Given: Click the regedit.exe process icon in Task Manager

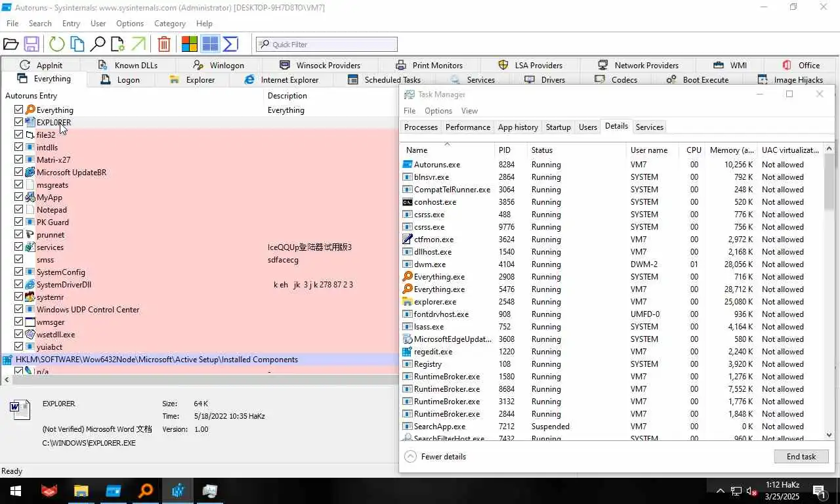Looking at the screenshot, I should (408, 352).
